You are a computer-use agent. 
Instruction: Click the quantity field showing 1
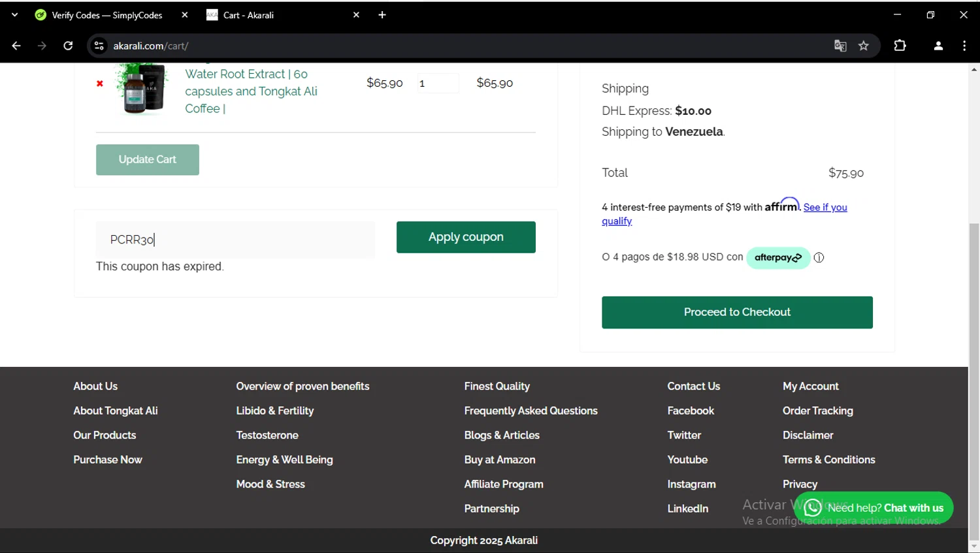click(x=438, y=83)
